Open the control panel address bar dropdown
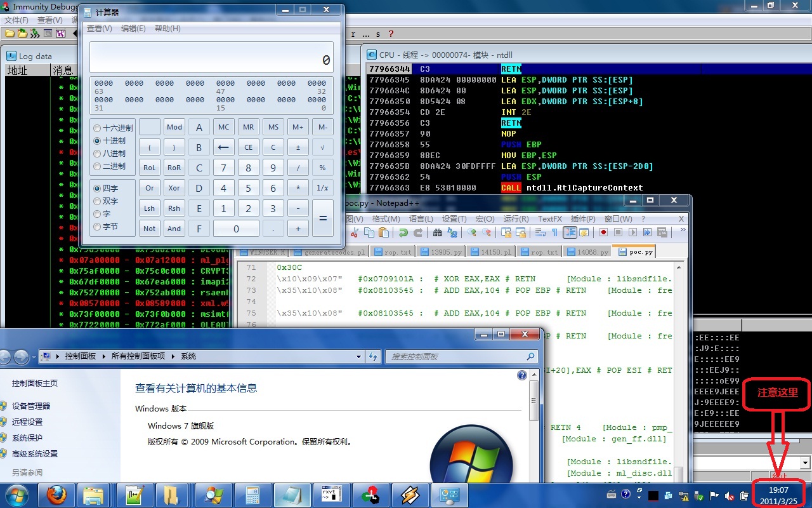This screenshot has height=508, width=812. pos(359,356)
